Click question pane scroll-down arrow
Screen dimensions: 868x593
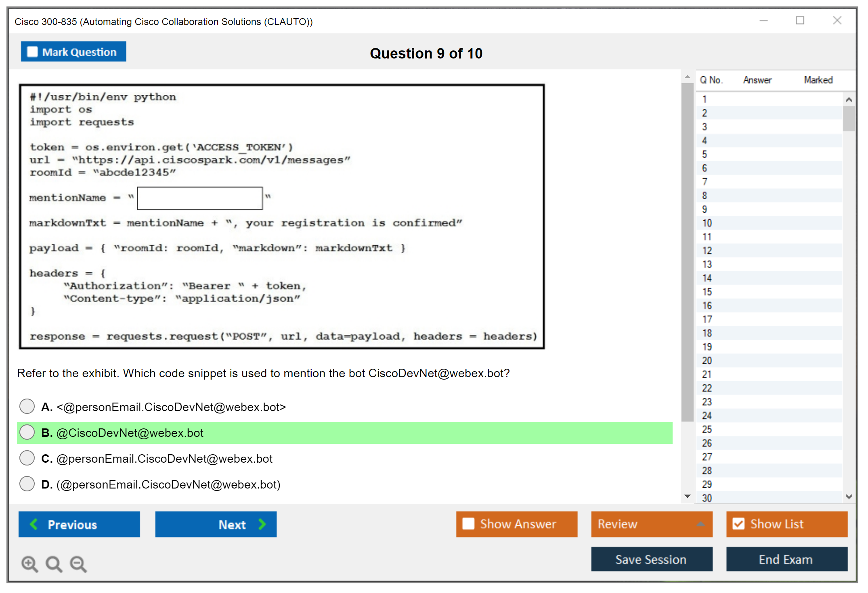tap(687, 496)
